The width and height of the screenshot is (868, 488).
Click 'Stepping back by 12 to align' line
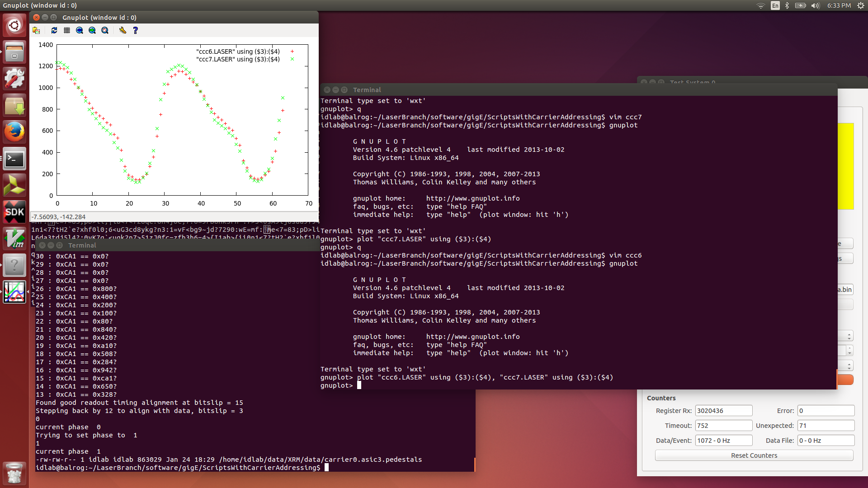click(139, 411)
